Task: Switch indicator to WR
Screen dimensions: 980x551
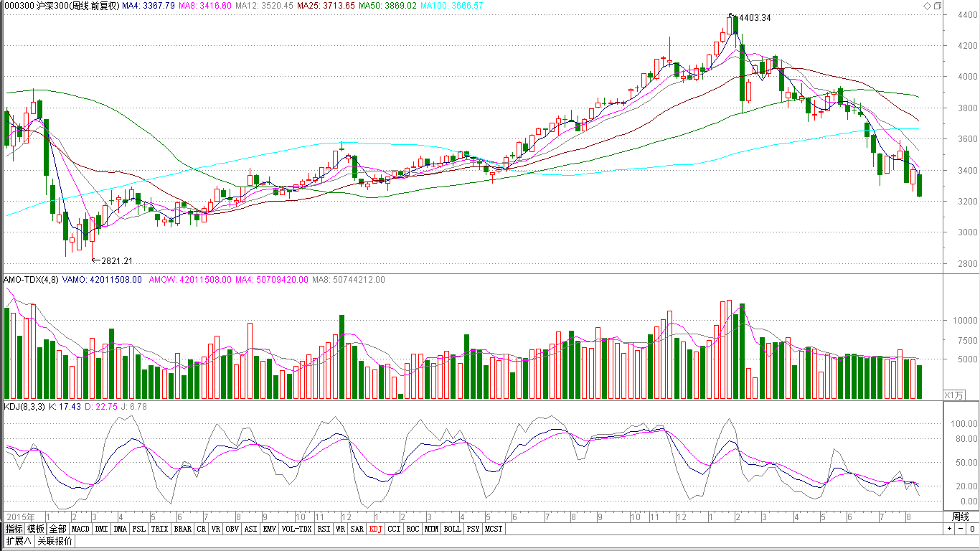Action: point(341,529)
